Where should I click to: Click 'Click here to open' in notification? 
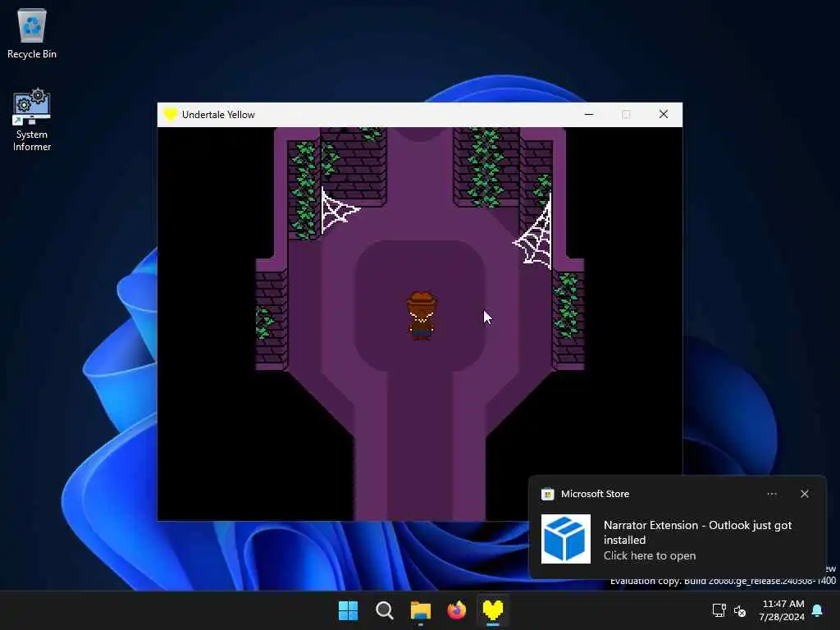pos(650,556)
